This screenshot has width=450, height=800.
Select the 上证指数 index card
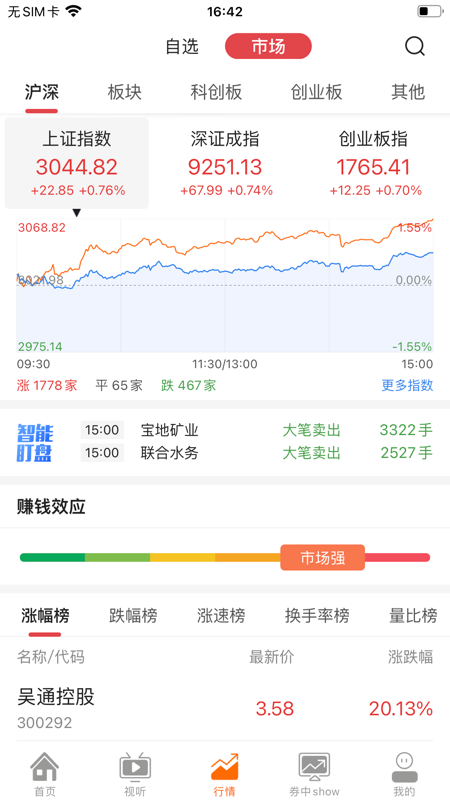(x=77, y=163)
